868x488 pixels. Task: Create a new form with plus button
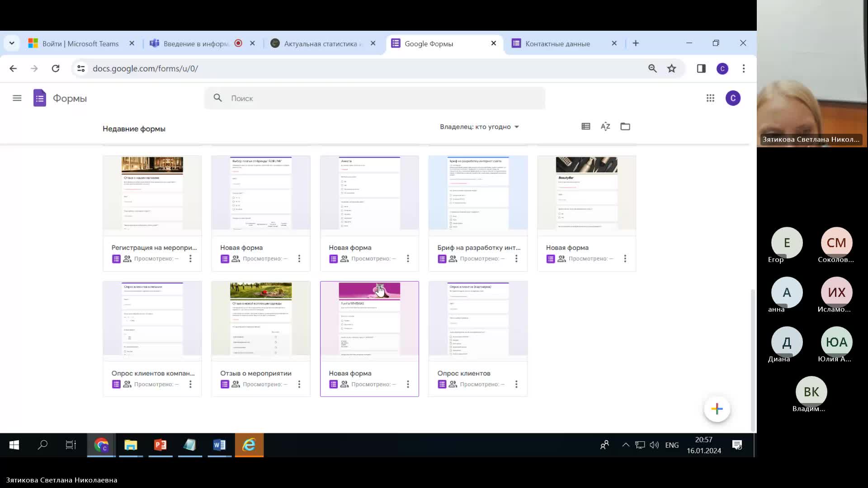click(717, 409)
